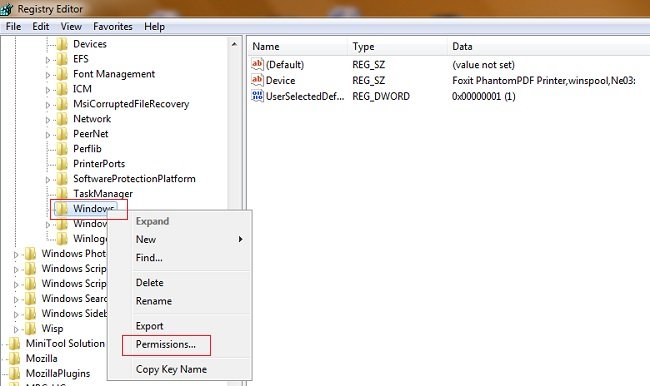This screenshot has height=386, width=650.
Task: Select the Perflib folder icon
Action: point(62,148)
